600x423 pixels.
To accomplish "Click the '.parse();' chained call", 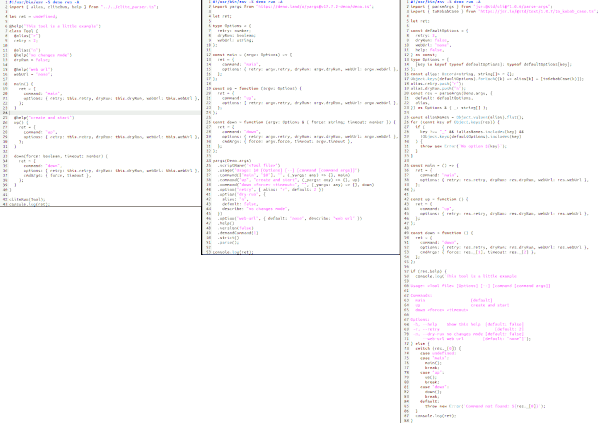I will pos(228,242).
